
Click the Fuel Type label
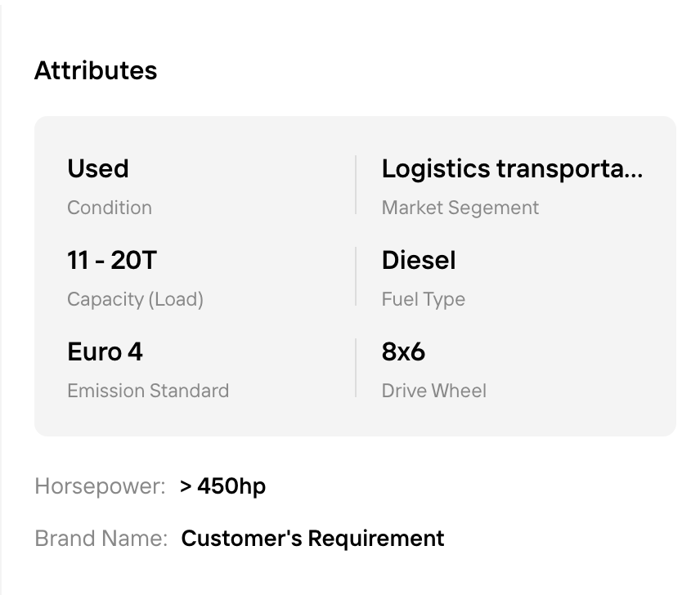coord(424,299)
